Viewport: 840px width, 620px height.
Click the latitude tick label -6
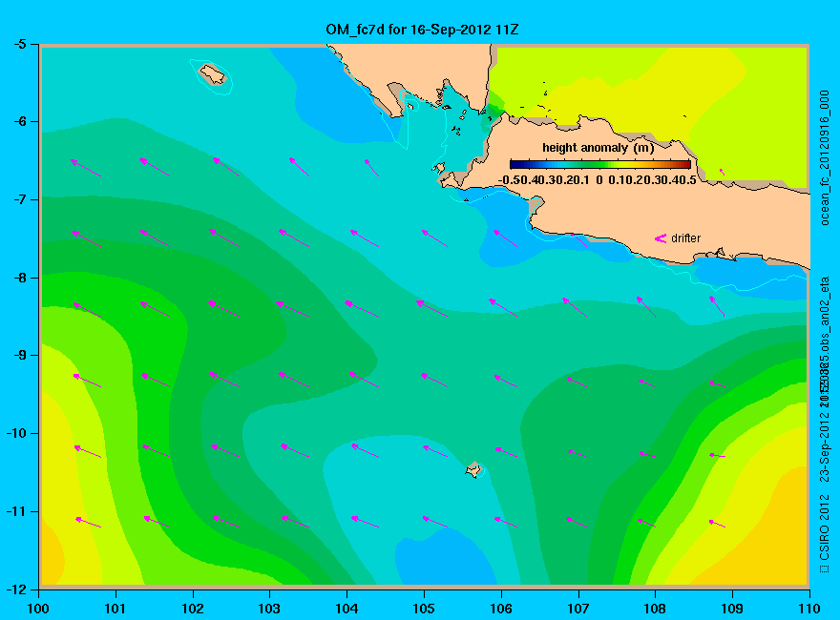click(x=19, y=122)
